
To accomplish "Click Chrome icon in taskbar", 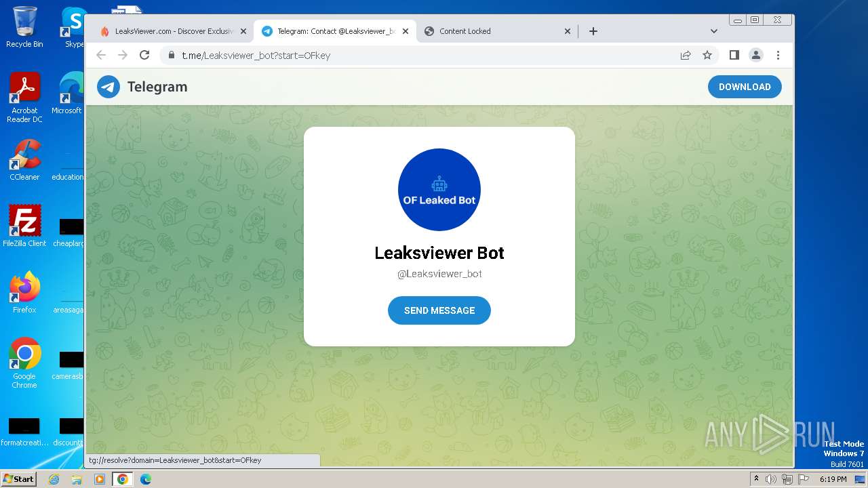I will point(123,479).
